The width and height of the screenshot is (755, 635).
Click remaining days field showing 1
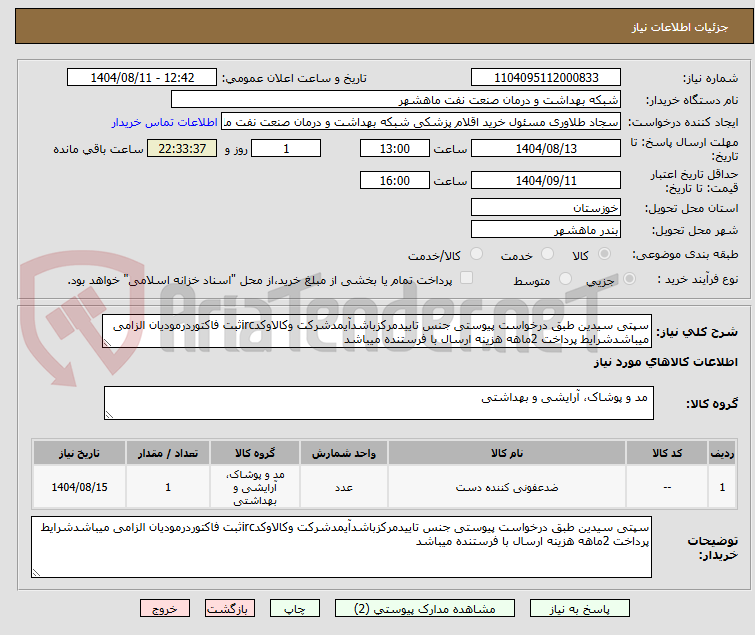click(x=286, y=148)
